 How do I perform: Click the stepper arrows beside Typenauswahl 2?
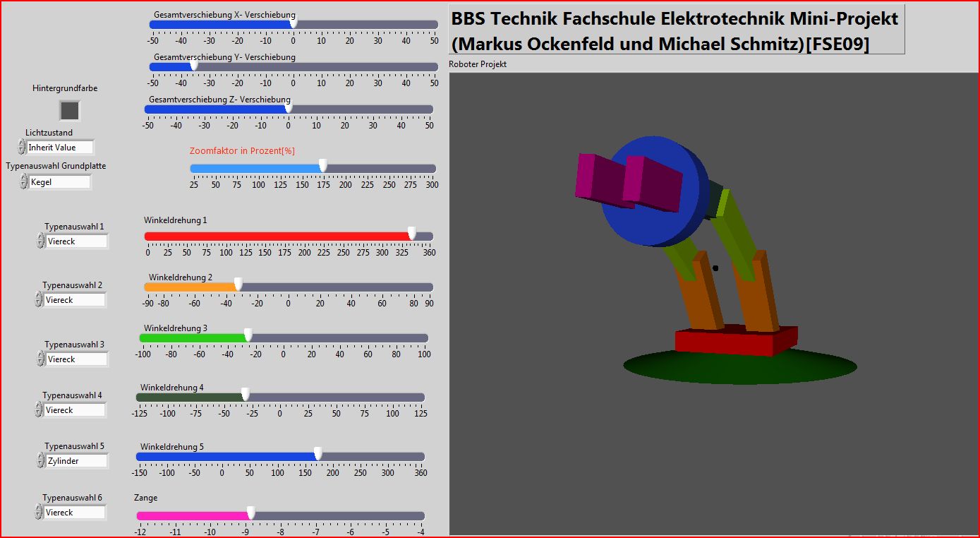38,299
